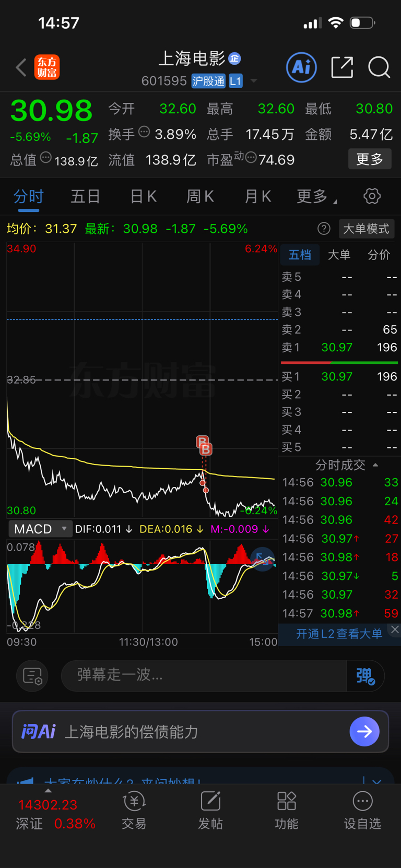The image size is (401, 868).
Task: Open the Ai assistant circle icon
Action: click(x=301, y=67)
